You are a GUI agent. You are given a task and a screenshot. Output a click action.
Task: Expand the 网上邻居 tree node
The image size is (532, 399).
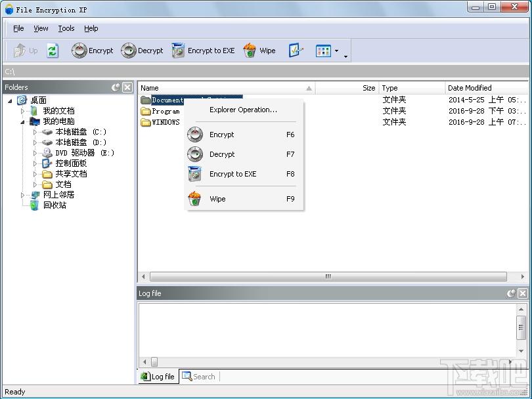[x=22, y=196]
